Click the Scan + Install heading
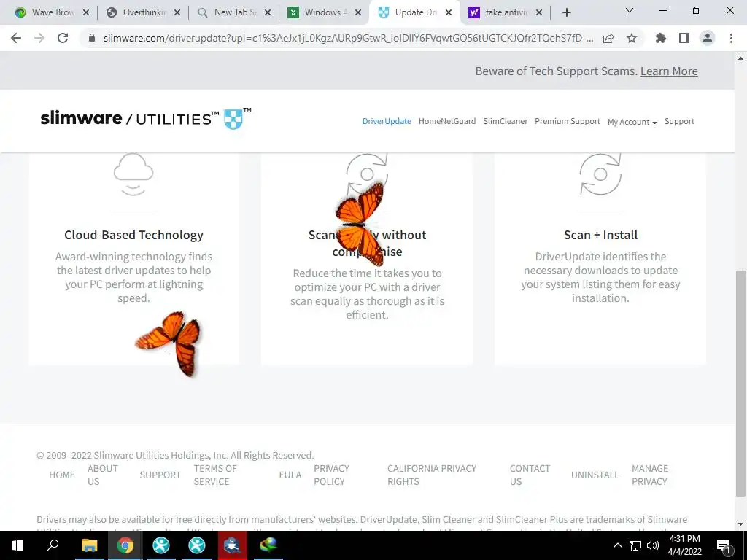Viewport: 747px width, 560px height. 600,235
